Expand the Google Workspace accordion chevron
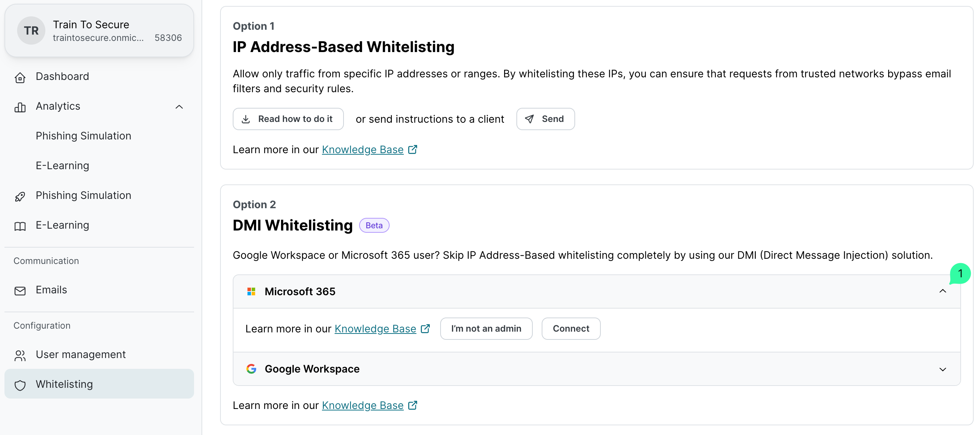Image resolution: width=980 pixels, height=435 pixels. (942, 369)
